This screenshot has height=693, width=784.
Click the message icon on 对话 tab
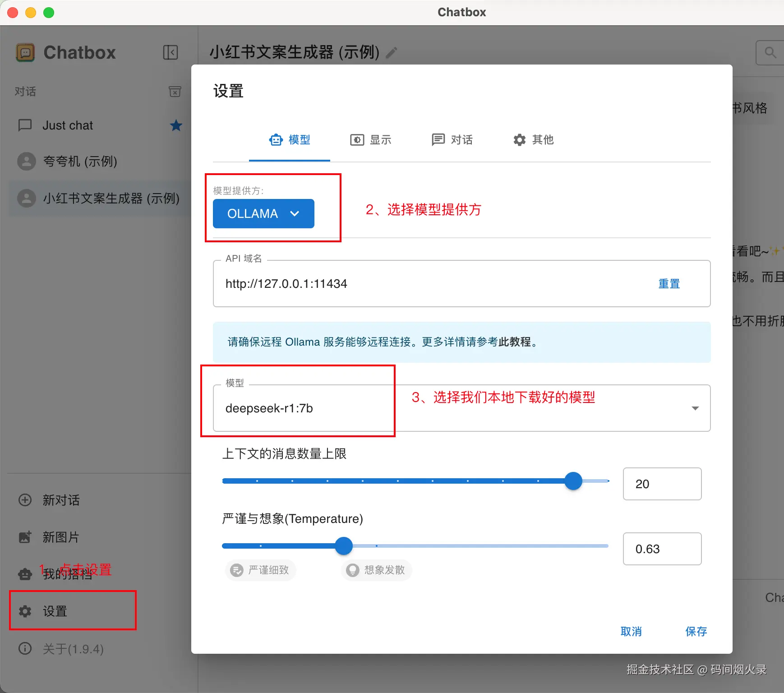click(438, 140)
